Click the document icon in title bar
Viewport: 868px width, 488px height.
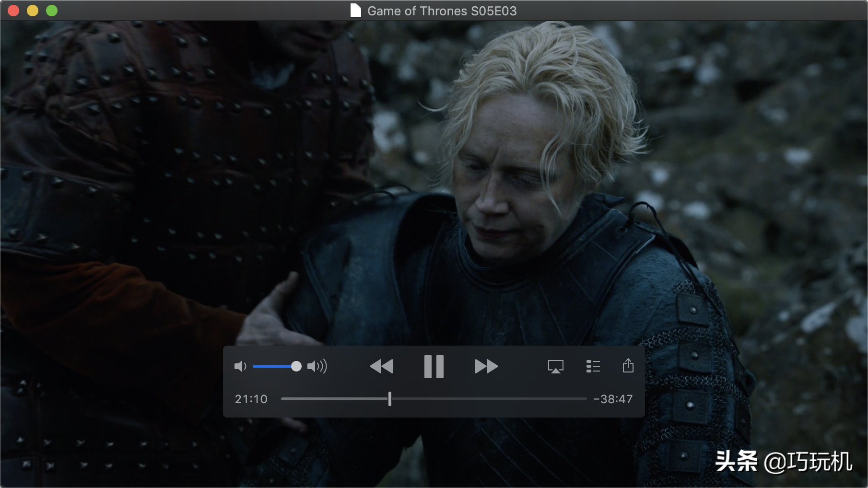click(x=356, y=11)
